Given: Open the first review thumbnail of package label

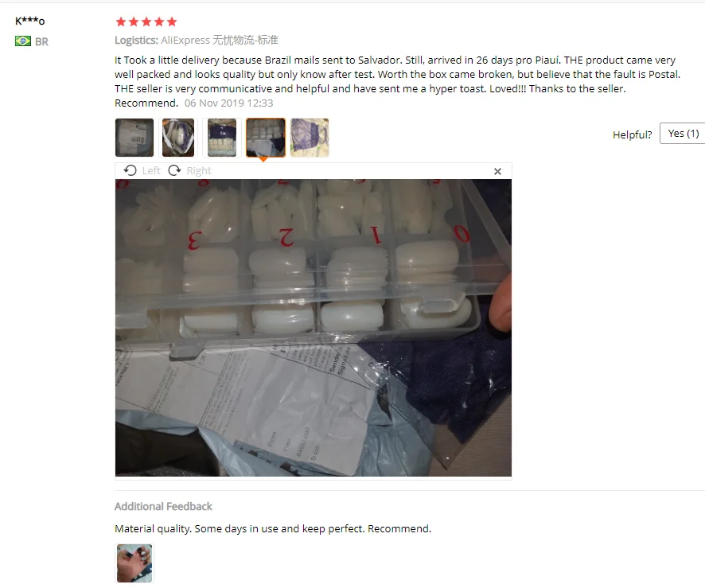Looking at the screenshot, I should point(134,138).
